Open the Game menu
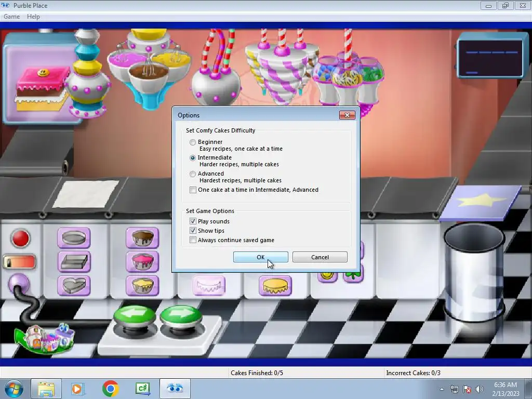This screenshot has width=532, height=399. pos(12,17)
